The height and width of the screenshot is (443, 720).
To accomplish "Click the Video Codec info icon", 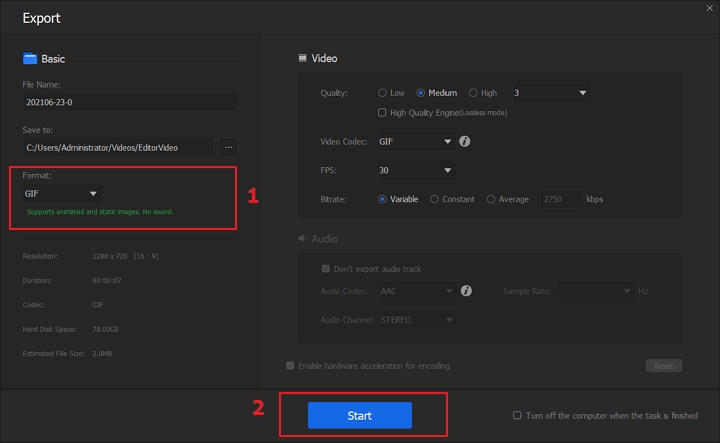I will pyautogui.click(x=465, y=142).
